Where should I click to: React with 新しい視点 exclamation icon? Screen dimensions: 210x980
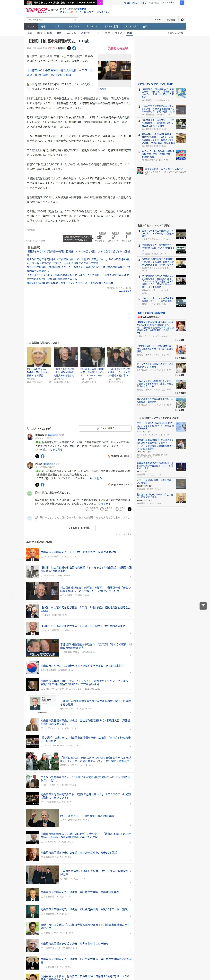click(x=127, y=237)
